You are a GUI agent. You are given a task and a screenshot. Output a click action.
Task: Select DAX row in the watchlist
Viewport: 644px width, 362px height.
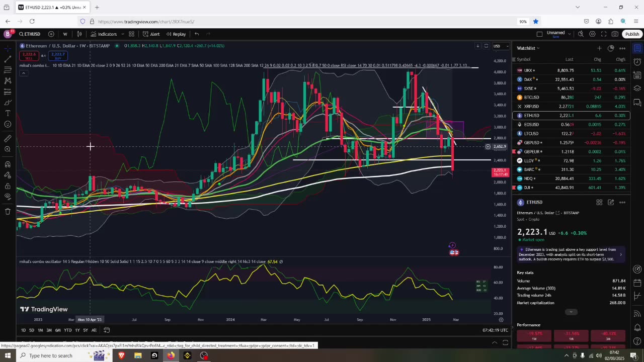(x=571, y=79)
